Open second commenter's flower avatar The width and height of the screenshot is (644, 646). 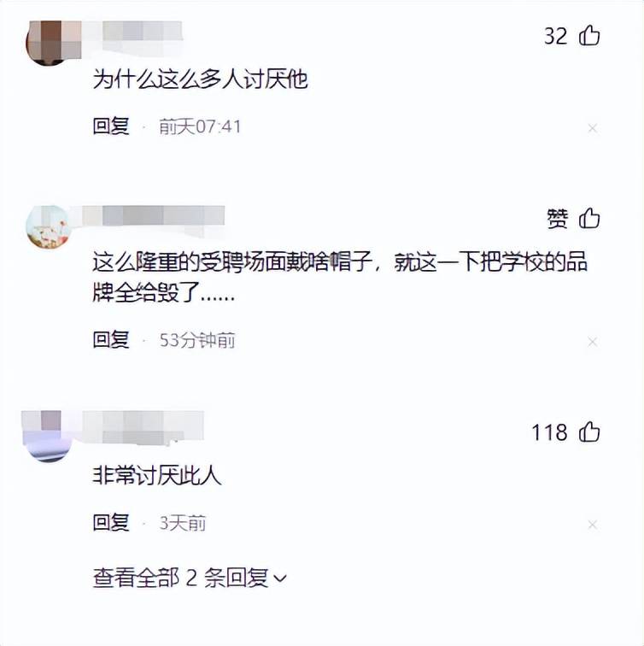(x=49, y=226)
